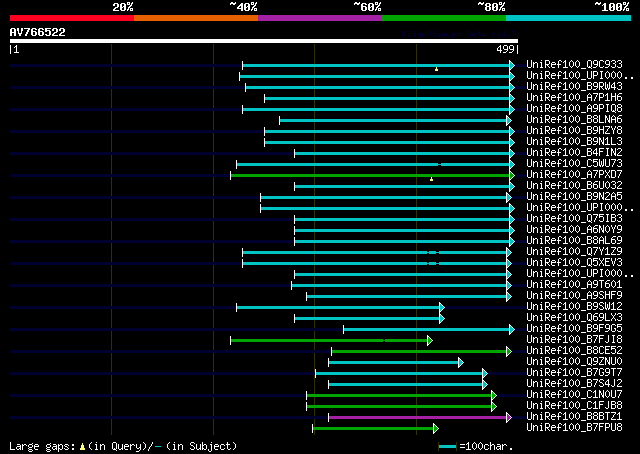Viewport: 640px width, 454px height.
Task: Click the purple ~60% identity color segment
Action: tap(320, 18)
